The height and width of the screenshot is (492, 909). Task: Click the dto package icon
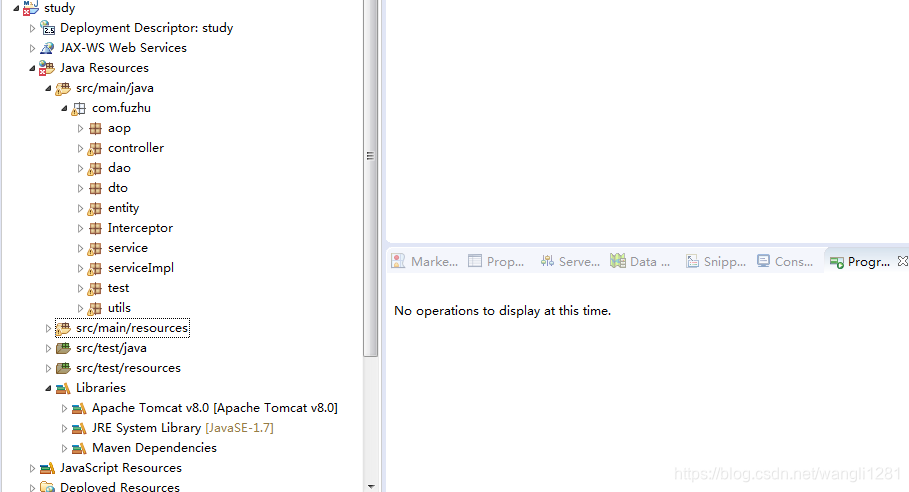95,188
